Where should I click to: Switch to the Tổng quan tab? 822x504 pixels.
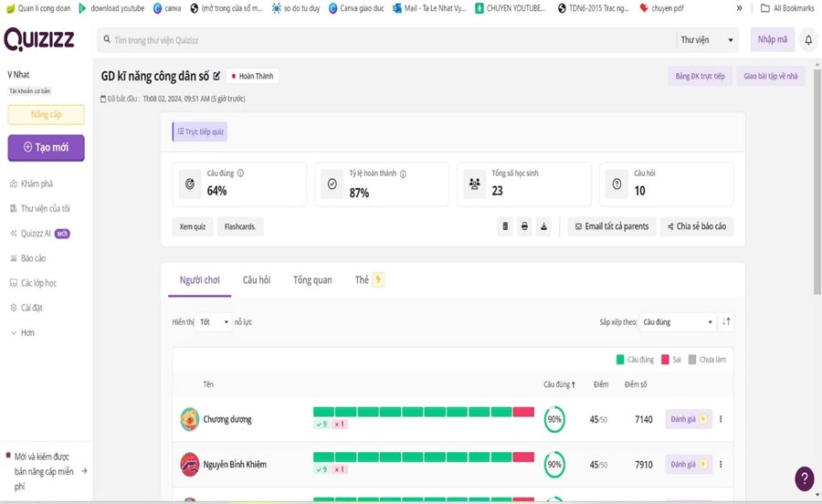[312, 279]
